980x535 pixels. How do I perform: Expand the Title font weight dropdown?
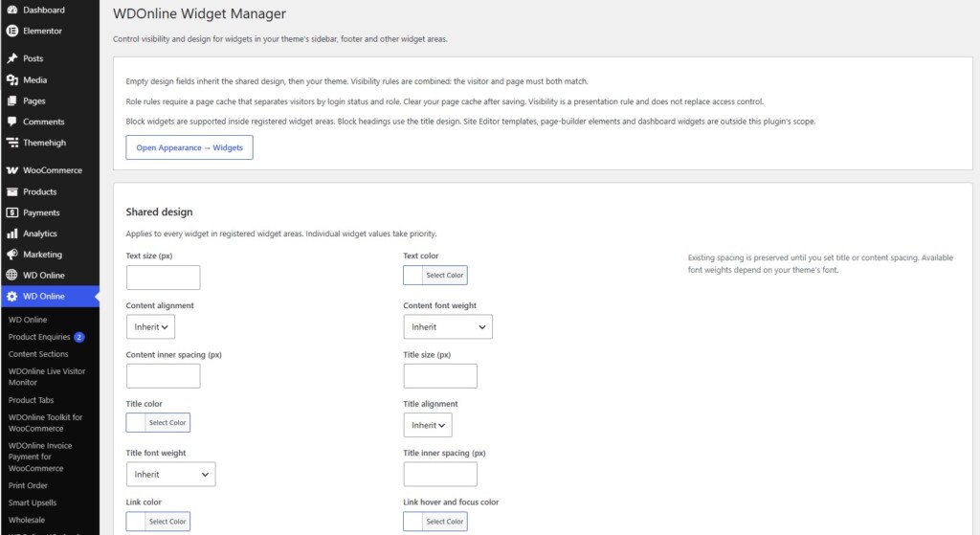(x=170, y=475)
